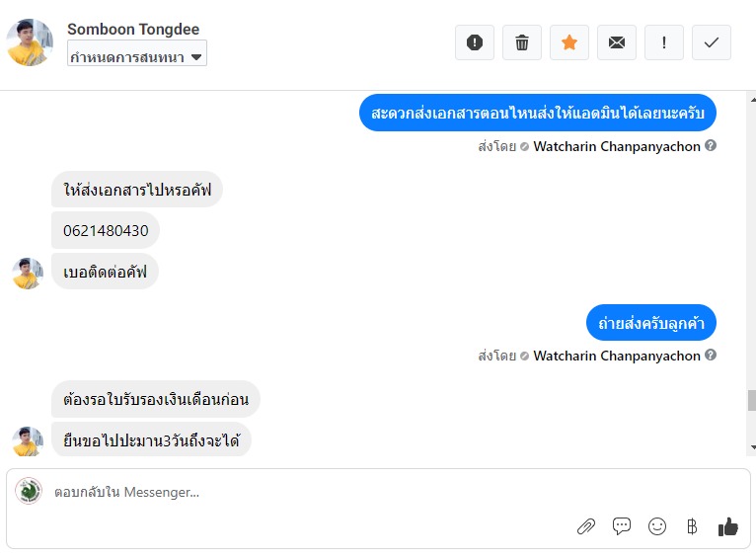The width and height of the screenshot is (756, 558).
Task: Click help icon beside the second Watcharin Chanpanyachon
Action: tap(711, 356)
